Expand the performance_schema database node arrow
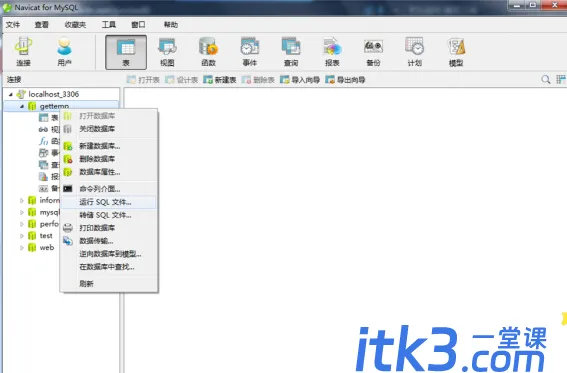Screen dimensions: 567x373 (x=22, y=224)
